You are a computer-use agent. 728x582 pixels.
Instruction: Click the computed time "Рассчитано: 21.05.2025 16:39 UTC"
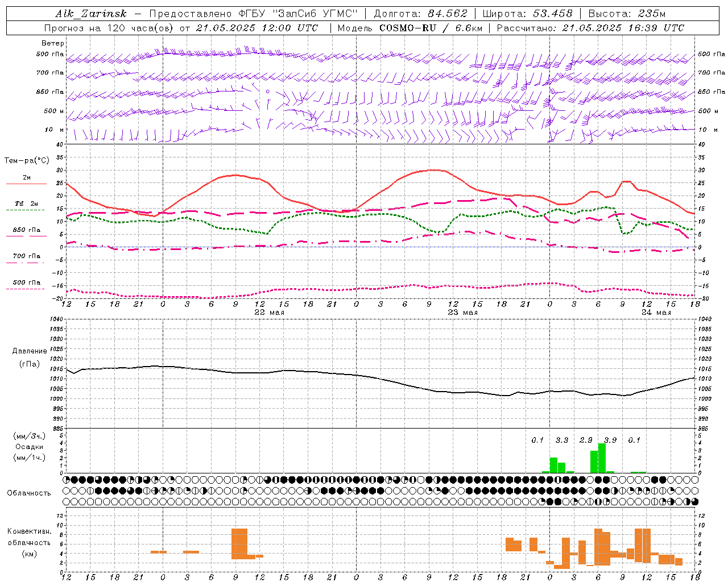tap(590, 28)
